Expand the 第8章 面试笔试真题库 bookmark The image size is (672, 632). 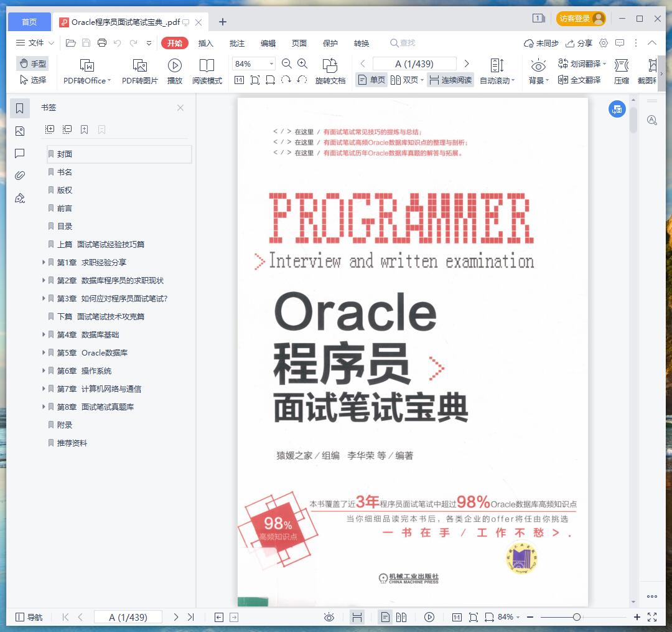[x=44, y=407]
